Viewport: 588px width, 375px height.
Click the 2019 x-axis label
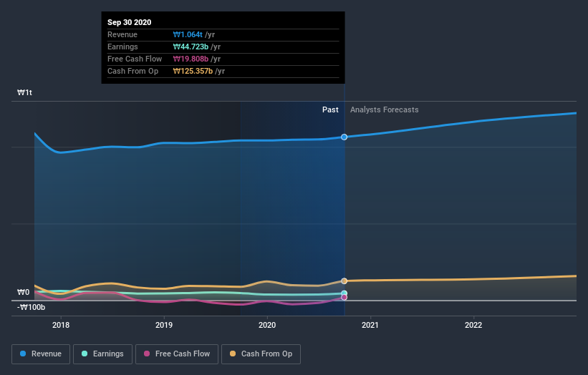(164, 325)
